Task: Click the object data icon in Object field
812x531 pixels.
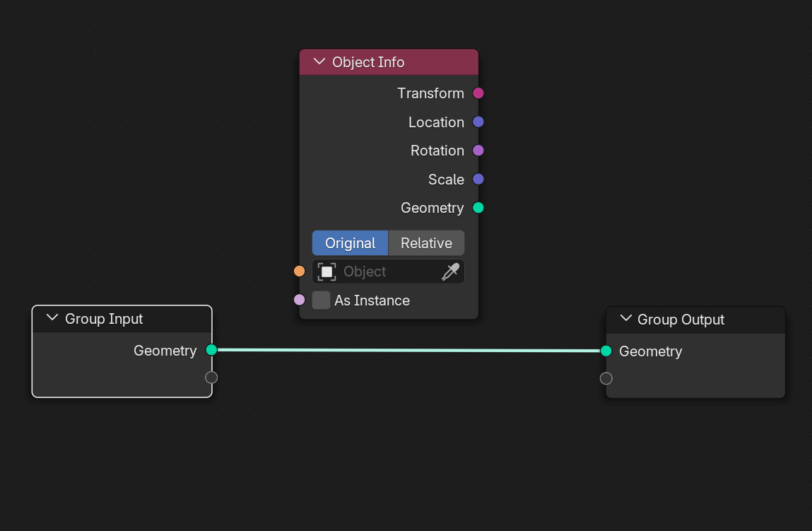Action: [326, 272]
